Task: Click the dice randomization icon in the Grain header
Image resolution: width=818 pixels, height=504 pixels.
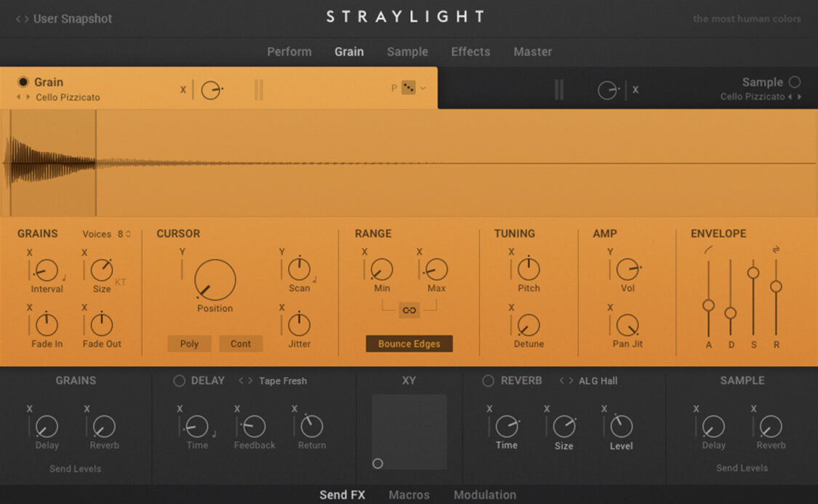Action: coord(407,87)
